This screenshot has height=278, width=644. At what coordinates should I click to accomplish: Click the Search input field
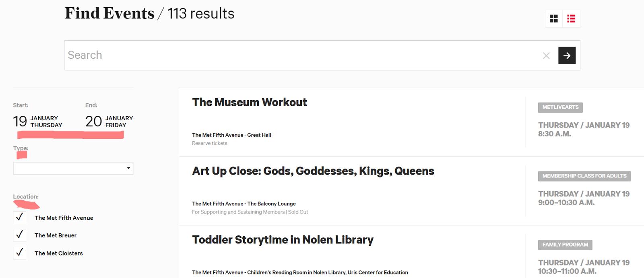(302, 56)
